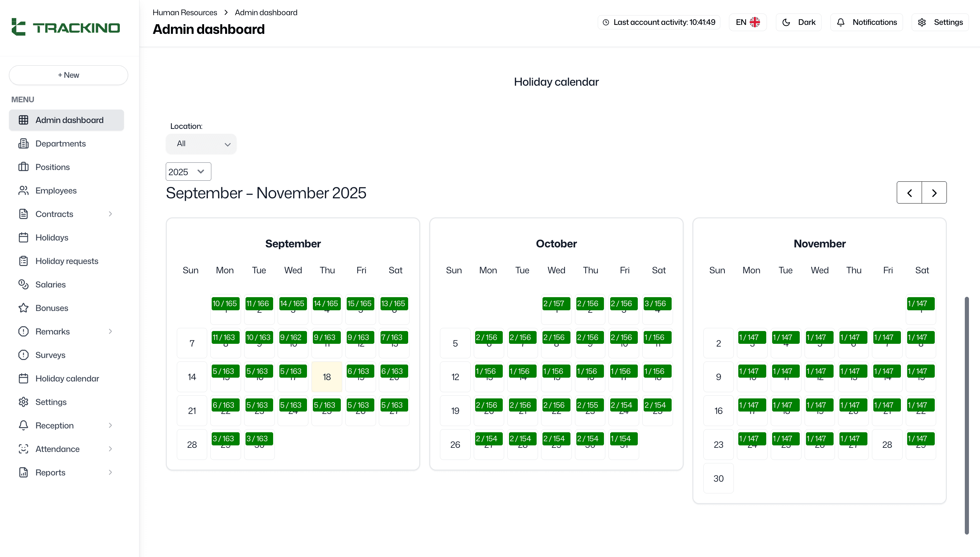This screenshot has height=557, width=980.
Task: Expand the Reports submenu arrow
Action: 110,472
